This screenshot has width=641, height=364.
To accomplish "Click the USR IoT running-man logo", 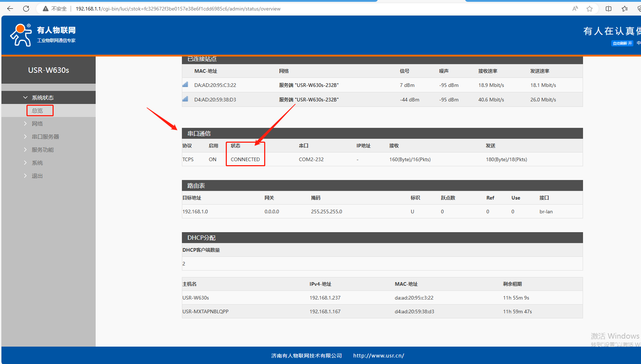I will tap(21, 35).
